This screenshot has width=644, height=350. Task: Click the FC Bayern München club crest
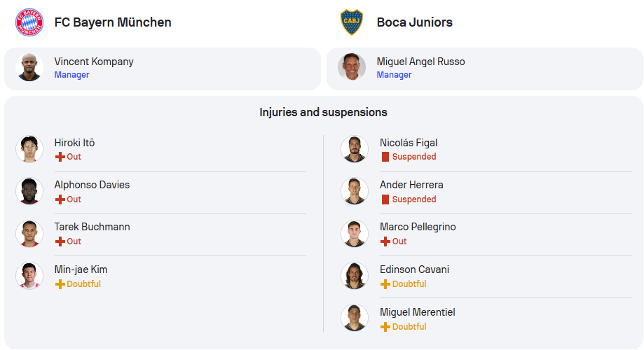point(29,22)
